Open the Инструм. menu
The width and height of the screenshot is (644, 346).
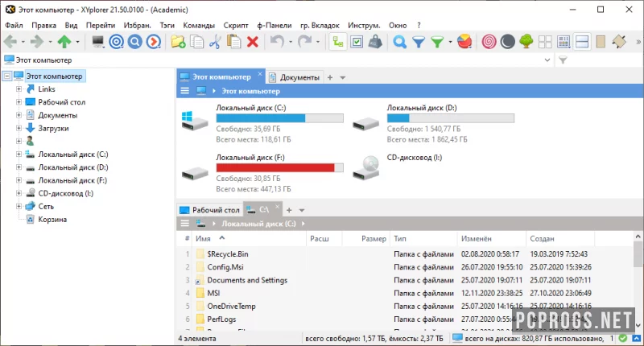point(364,25)
